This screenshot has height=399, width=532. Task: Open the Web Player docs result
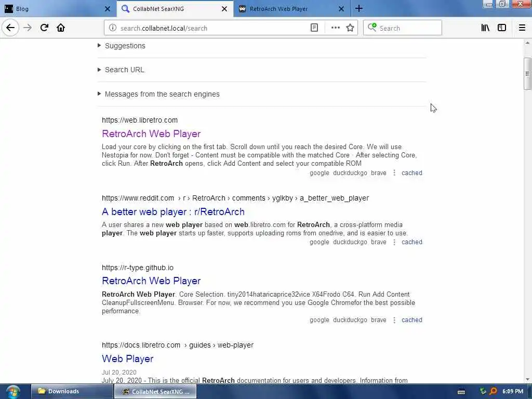coord(128,358)
